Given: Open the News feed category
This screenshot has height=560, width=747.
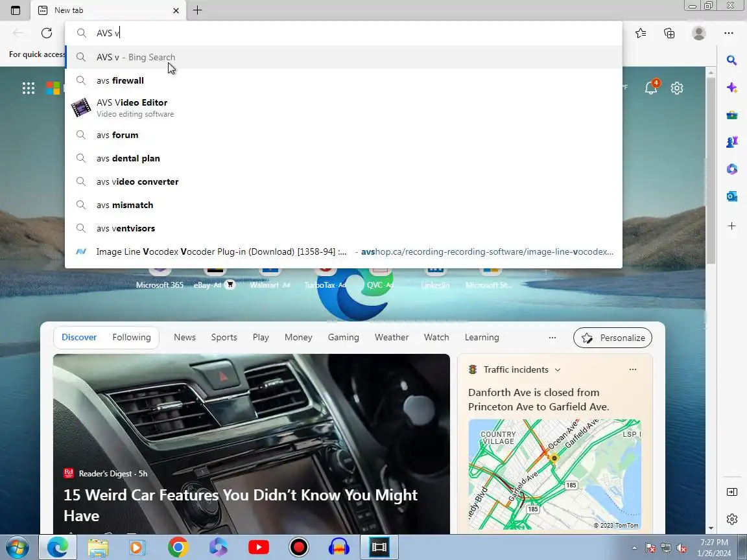Looking at the screenshot, I should 184,337.
